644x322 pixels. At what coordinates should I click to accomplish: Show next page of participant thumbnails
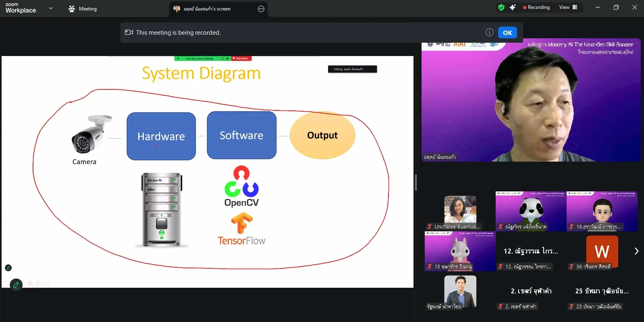coord(636,251)
